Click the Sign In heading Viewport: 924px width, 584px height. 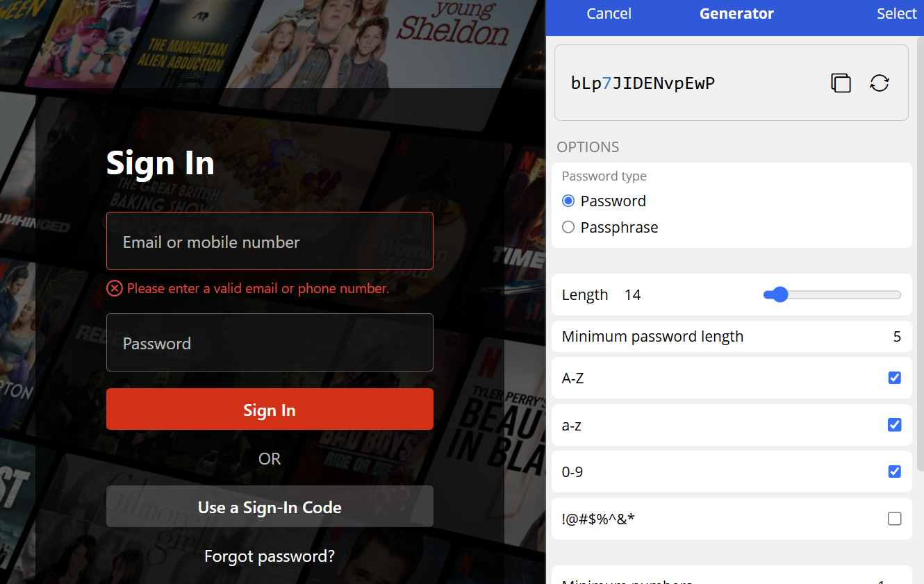pyautogui.click(x=160, y=163)
